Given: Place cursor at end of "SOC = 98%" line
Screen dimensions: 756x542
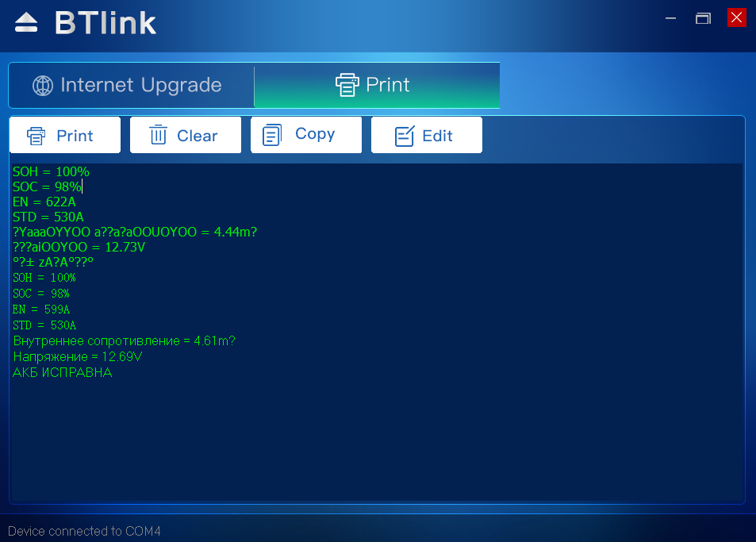Looking at the screenshot, I should tap(82, 186).
